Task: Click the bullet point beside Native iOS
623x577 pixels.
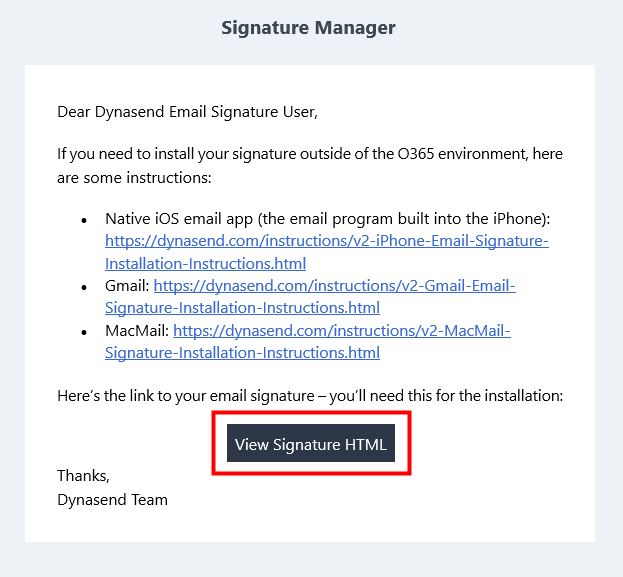Action: tap(84, 220)
